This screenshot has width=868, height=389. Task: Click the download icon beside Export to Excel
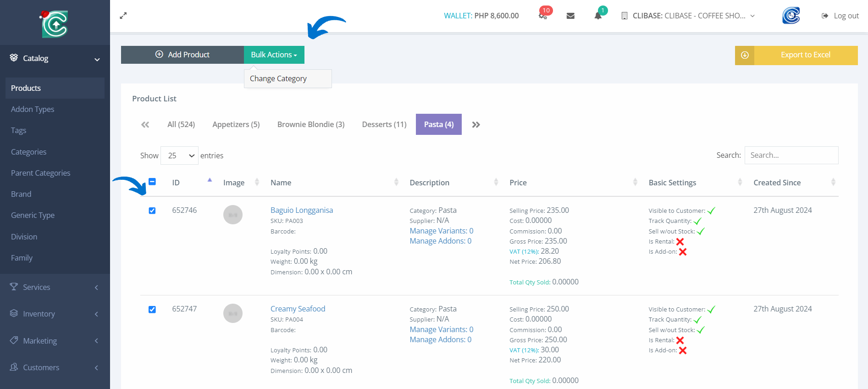[745, 55]
